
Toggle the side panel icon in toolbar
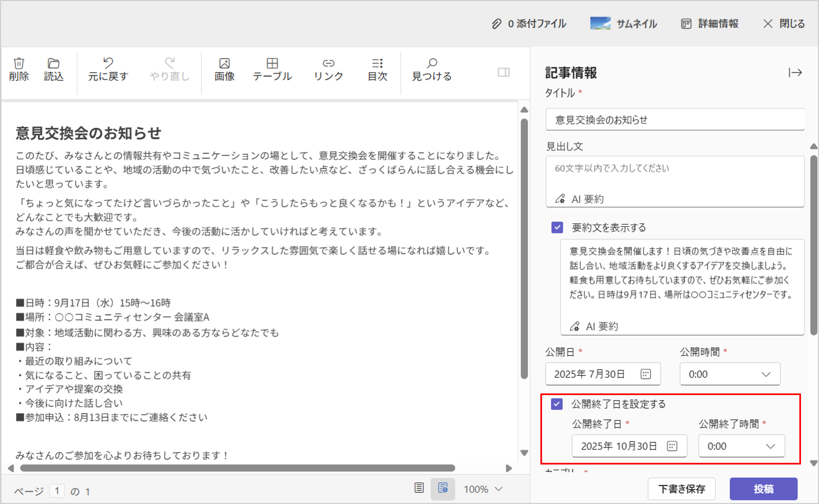[503, 72]
